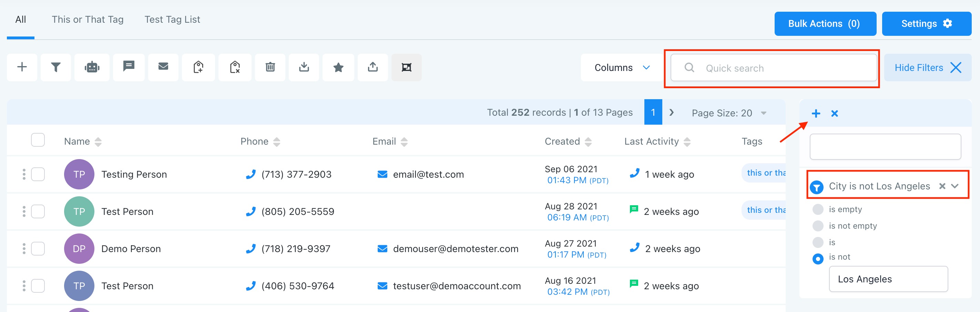Sort by Last Activity column arrows
Image resolution: width=980 pixels, height=312 pixels.
pos(687,142)
